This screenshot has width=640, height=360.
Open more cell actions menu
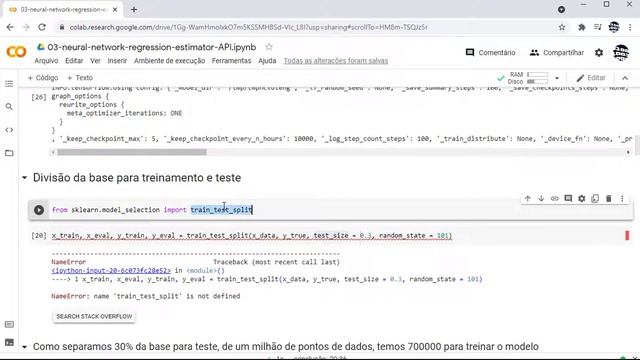(622, 198)
